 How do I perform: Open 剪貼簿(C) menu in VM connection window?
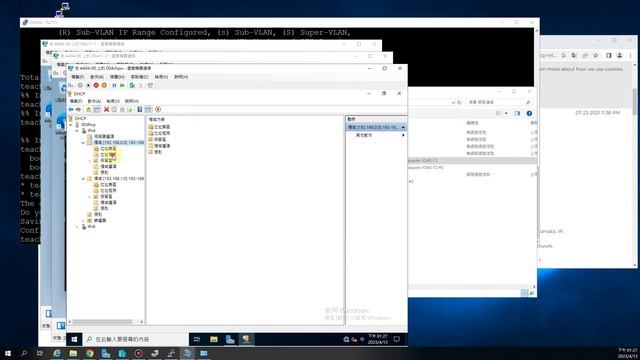(140, 77)
